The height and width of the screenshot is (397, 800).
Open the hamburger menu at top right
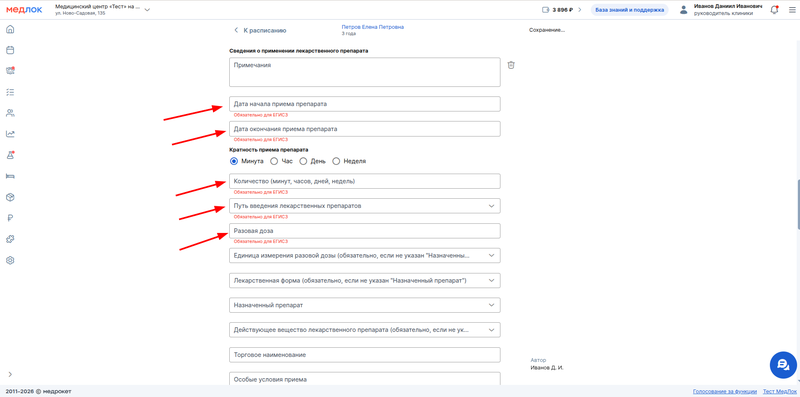tap(792, 9)
